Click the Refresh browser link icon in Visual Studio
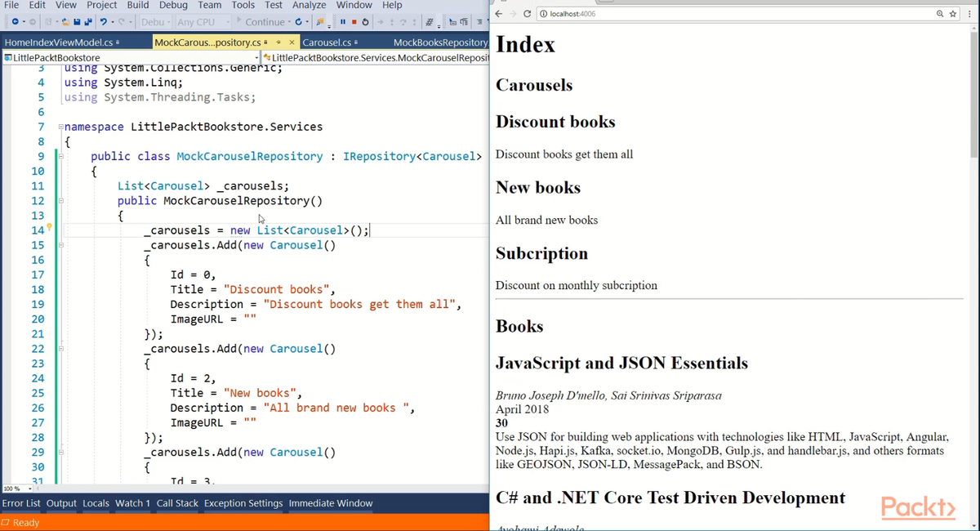 pos(298,22)
